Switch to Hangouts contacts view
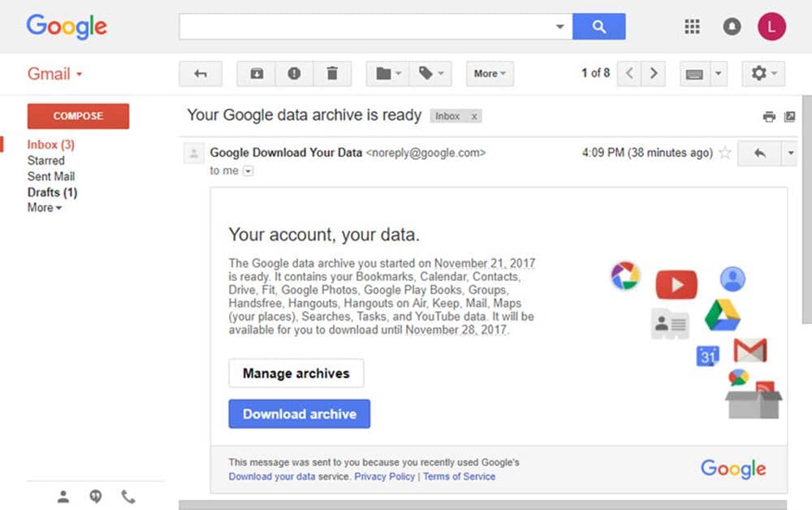Screen dimensions: 812x510 (x=63, y=495)
